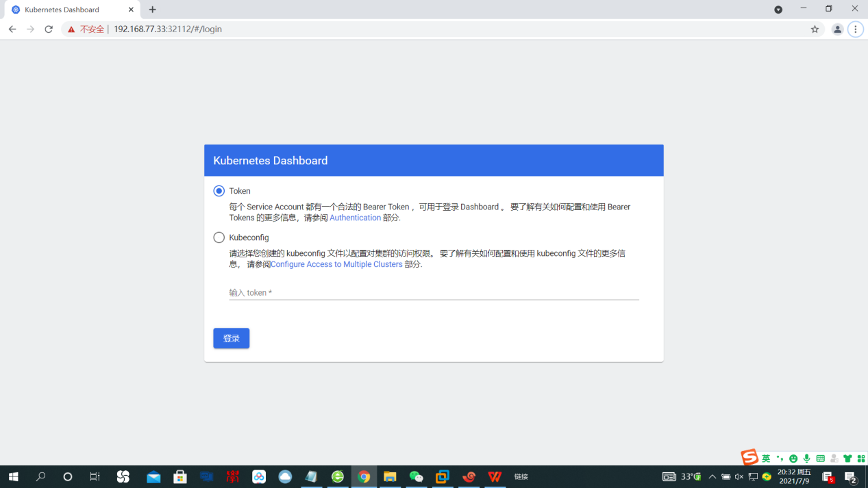Click the blue 登录 login button
The height and width of the screenshot is (488, 868).
tap(231, 338)
